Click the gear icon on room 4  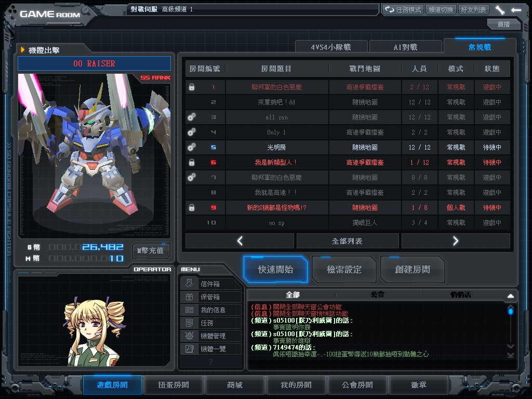191,132
